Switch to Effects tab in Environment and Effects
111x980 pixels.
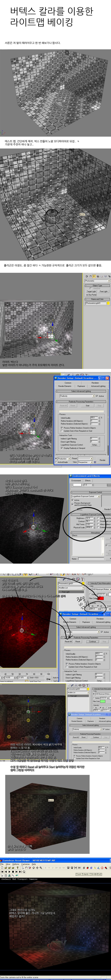88,480
